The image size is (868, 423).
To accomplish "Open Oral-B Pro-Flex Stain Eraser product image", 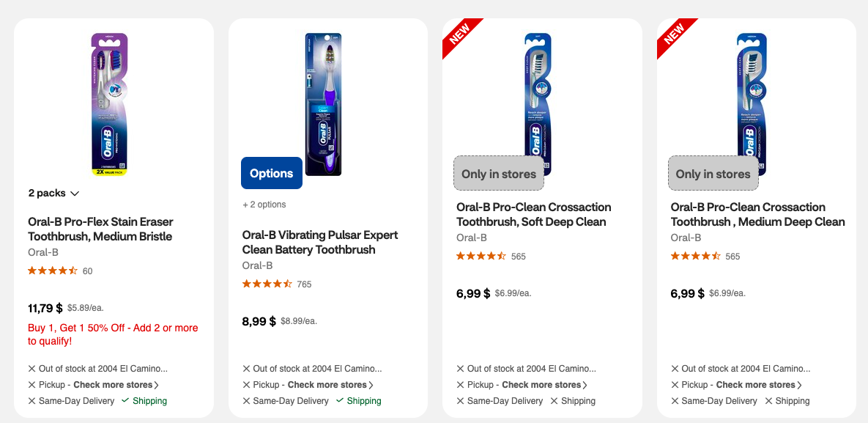I will 109,104.
